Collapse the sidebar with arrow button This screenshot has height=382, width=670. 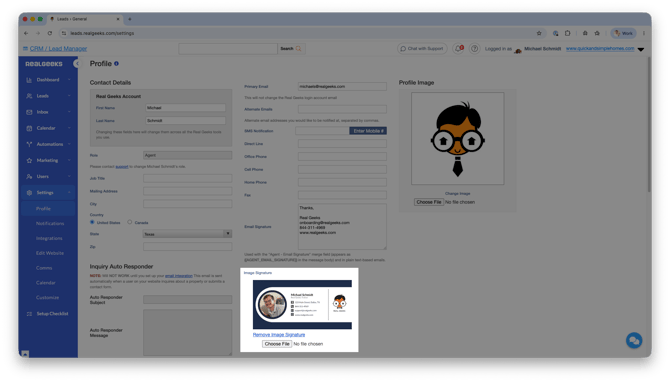tap(76, 64)
